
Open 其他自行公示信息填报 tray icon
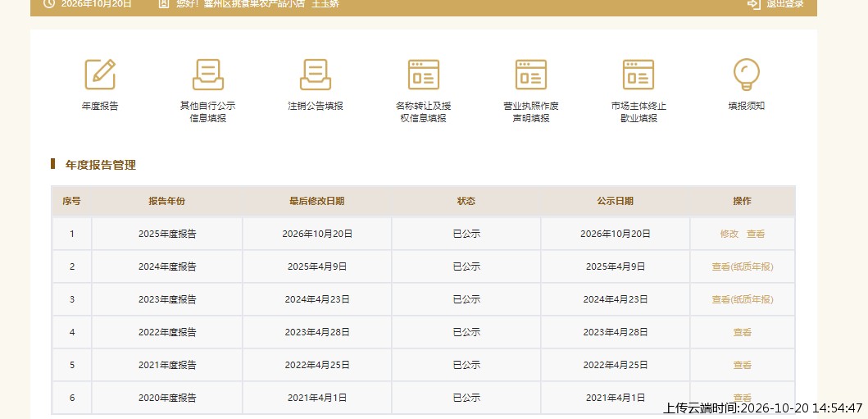(x=207, y=74)
